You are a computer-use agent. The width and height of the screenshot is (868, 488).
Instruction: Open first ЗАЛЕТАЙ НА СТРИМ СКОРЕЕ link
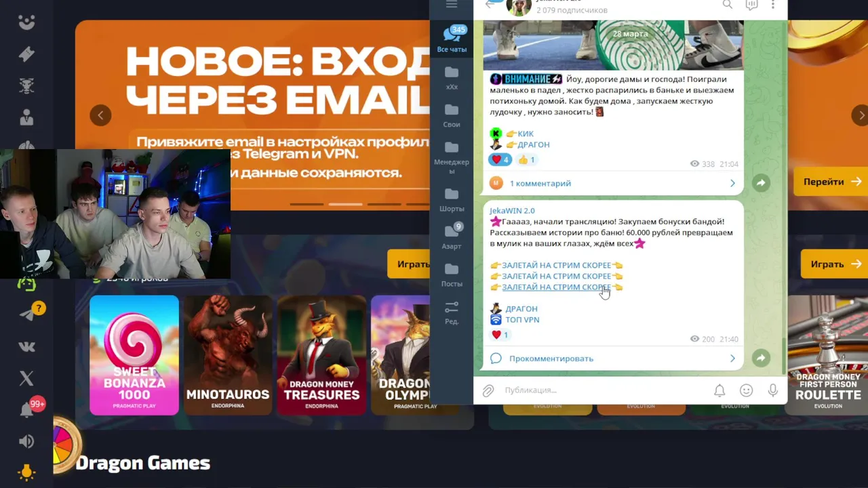pyautogui.click(x=556, y=265)
